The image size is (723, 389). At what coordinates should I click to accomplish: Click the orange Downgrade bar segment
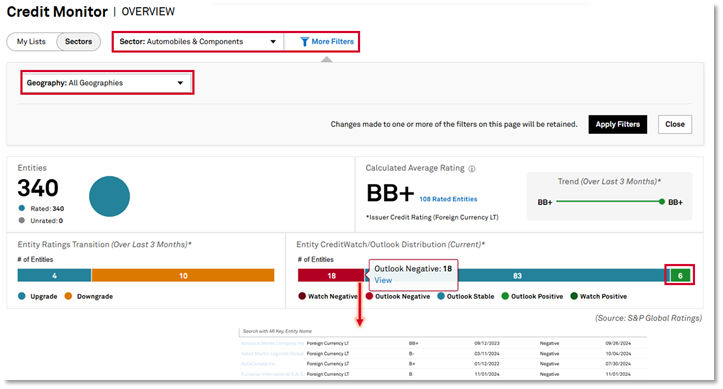[x=183, y=276]
